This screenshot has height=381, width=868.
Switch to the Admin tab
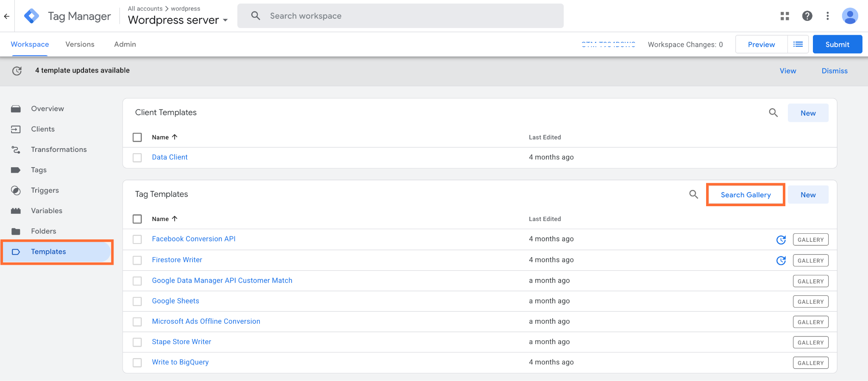[125, 44]
